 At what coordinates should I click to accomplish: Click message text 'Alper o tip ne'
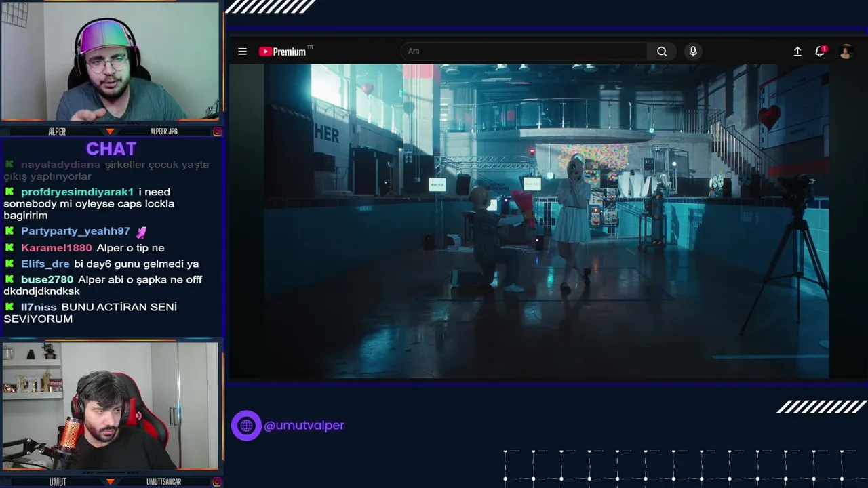point(130,248)
